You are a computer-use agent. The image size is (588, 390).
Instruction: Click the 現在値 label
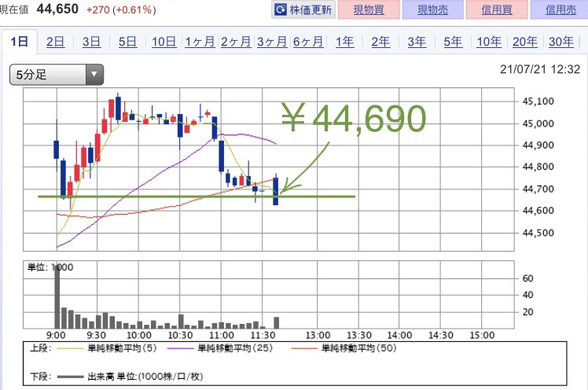pos(14,9)
